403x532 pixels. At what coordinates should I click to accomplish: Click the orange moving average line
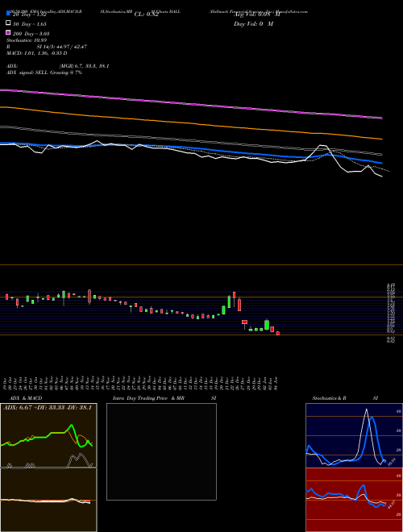(191, 123)
